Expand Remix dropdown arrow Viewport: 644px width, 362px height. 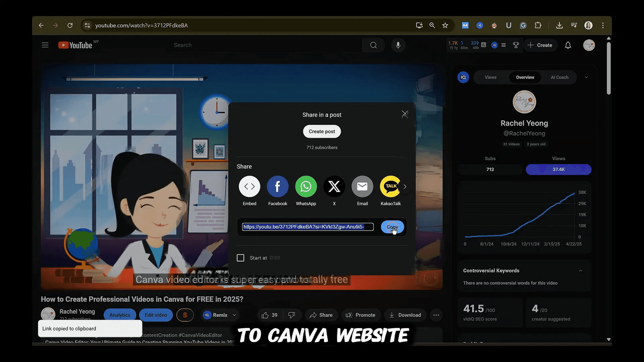(x=234, y=315)
